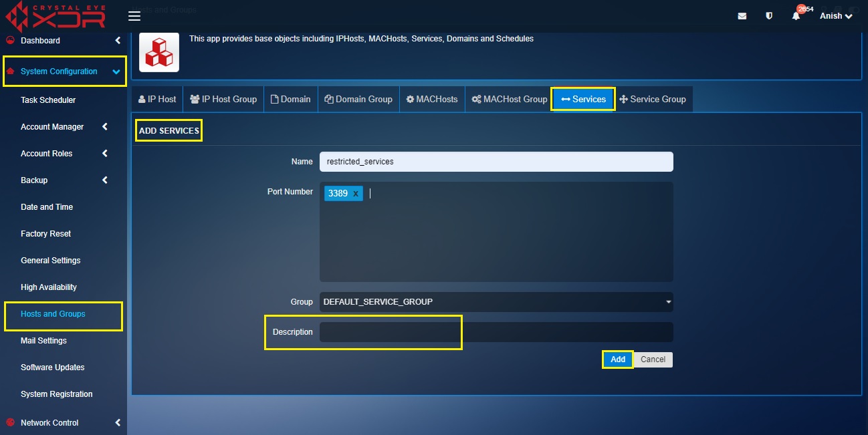Open the Anish user menu
The image size is (868, 435).
(x=836, y=16)
